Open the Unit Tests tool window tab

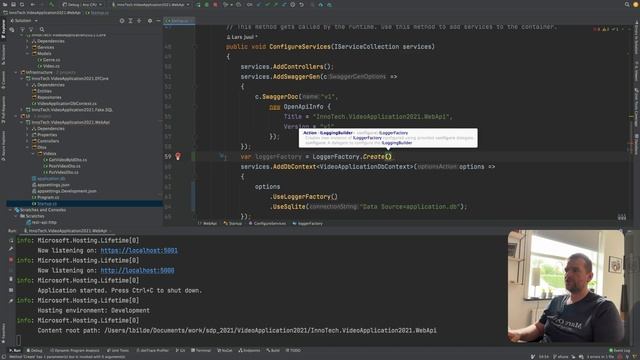point(118,350)
